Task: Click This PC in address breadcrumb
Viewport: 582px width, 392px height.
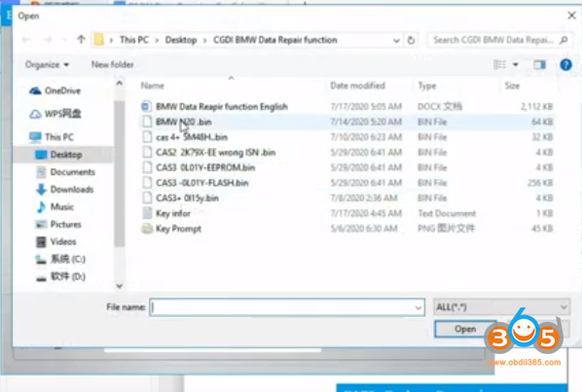Action: point(134,40)
